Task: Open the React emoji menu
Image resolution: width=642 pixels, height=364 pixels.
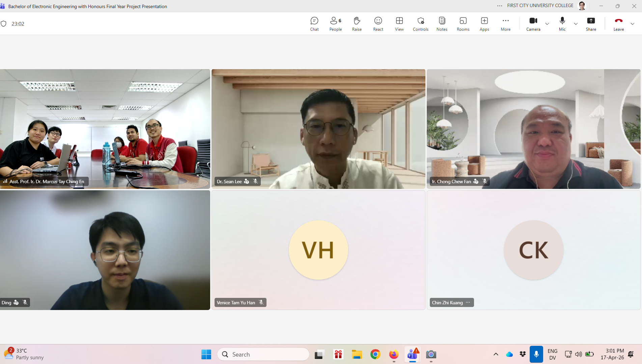Action: 378,24
